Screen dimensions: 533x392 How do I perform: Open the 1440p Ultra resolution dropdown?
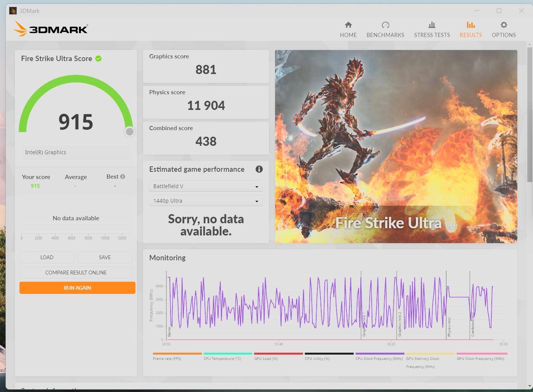click(206, 201)
